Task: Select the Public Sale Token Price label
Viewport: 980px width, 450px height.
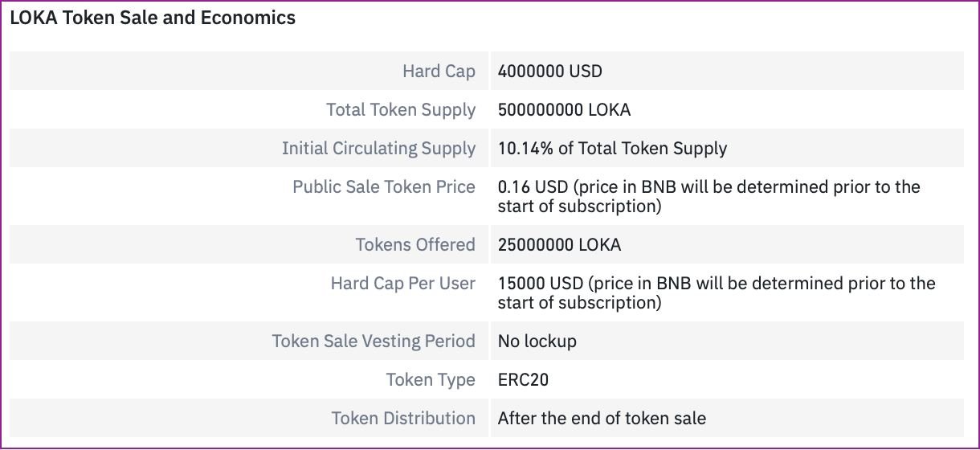Action: [x=384, y=186]
